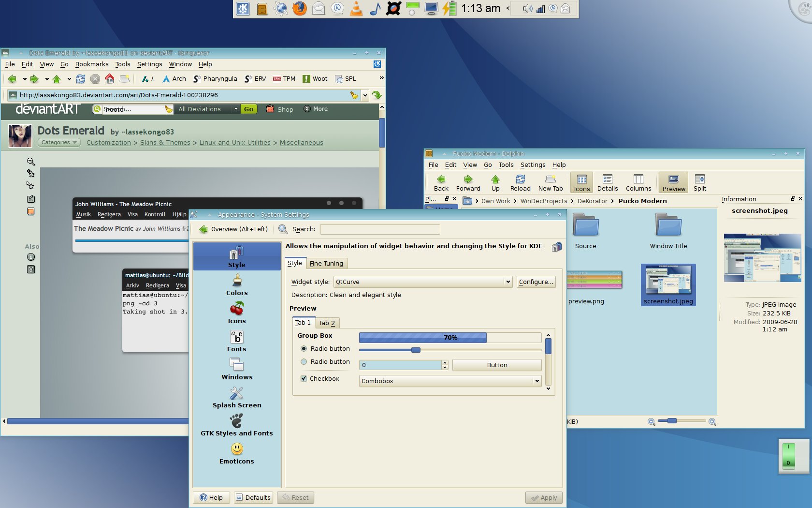Clear the Konqueror location bar
The width and height of the screenshot is (812, 508).
coord(354,95)
